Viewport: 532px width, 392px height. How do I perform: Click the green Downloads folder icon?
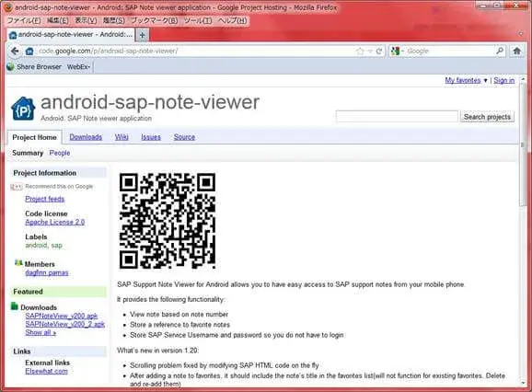[15, 306]
